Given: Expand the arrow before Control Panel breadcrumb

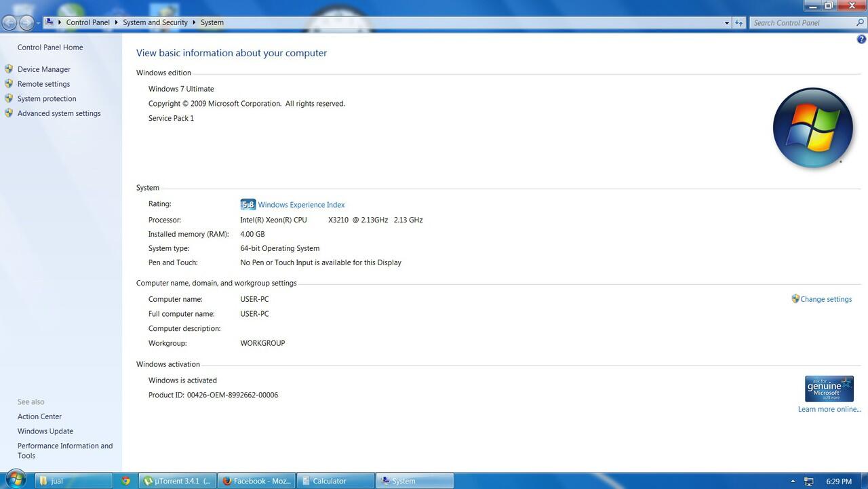Looking at the screenshot, I should pos(60,22).
